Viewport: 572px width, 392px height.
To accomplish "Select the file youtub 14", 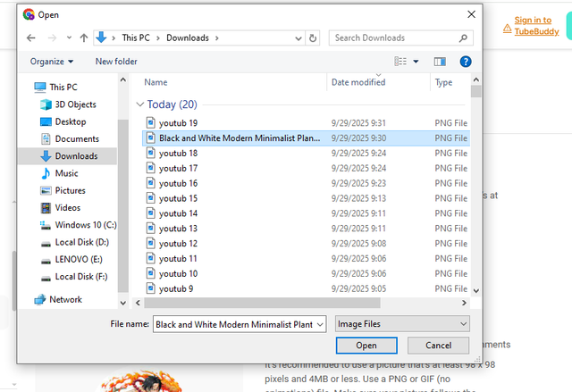I will [306, 213].
